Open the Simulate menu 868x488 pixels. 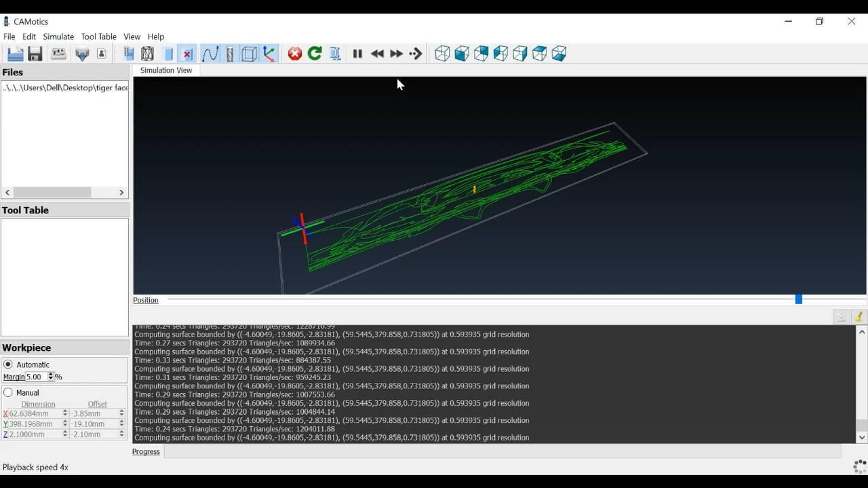[58, 37]
